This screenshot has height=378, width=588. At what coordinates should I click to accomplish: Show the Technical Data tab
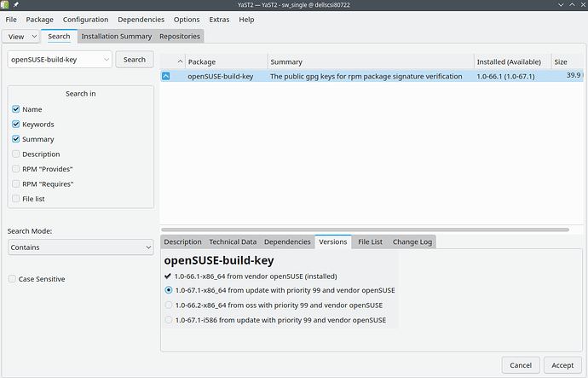(233, 241)
